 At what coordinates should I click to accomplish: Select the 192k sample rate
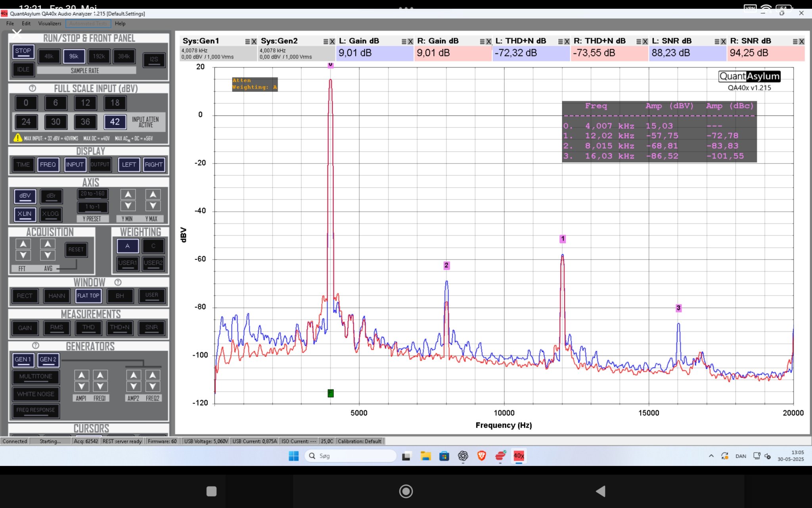click(x=99, y=56)
